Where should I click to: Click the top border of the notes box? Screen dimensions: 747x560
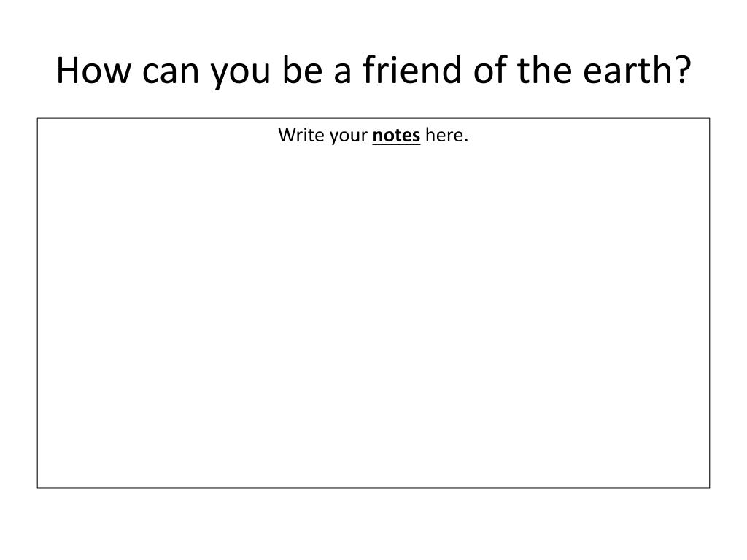click(373, 118)
